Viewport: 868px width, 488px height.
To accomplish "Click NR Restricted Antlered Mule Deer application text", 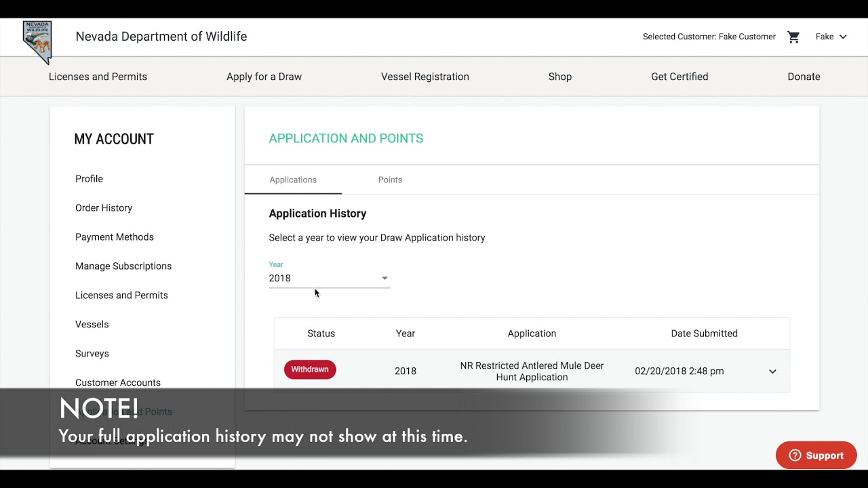I will pyautogui.click(x=532, y=371).
